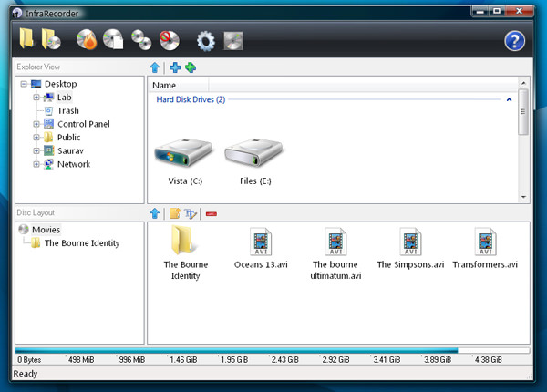Click the rename text icon in disc layout
This screenshot has width=547, height=392.
(x=191, y=213)
